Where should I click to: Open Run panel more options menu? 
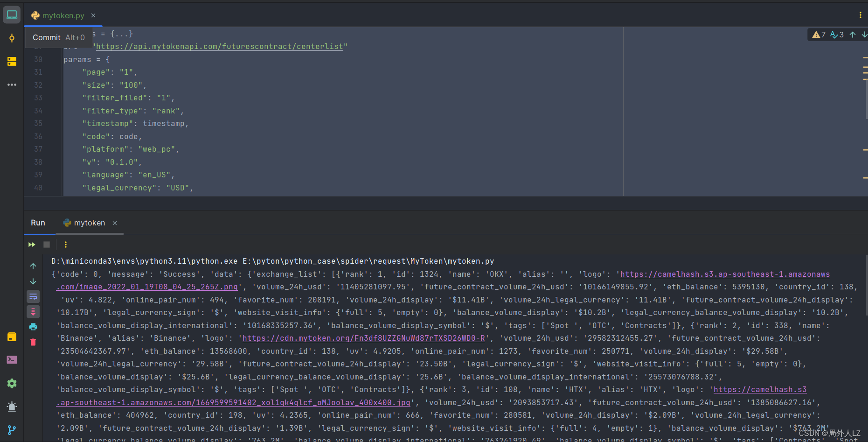tap(66, 245)
